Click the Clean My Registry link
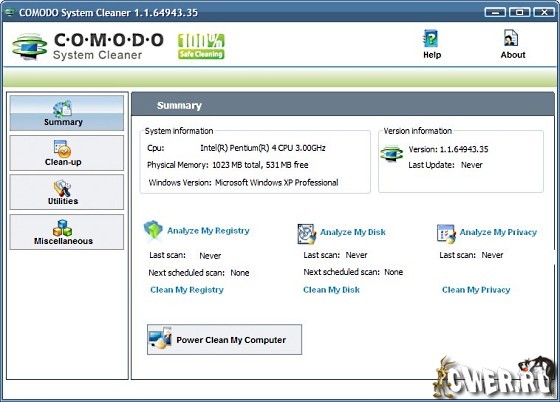Screen dimensions: 560x402 tap(187, 290)
